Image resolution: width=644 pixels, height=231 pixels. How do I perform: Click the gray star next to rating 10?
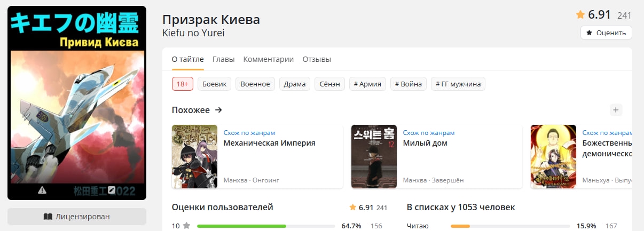tap(186, 226)
